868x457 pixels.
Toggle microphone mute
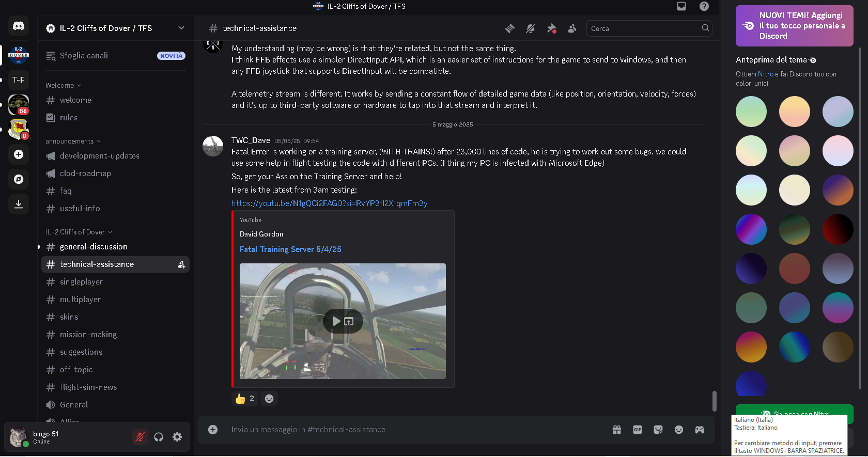point(139,437)
